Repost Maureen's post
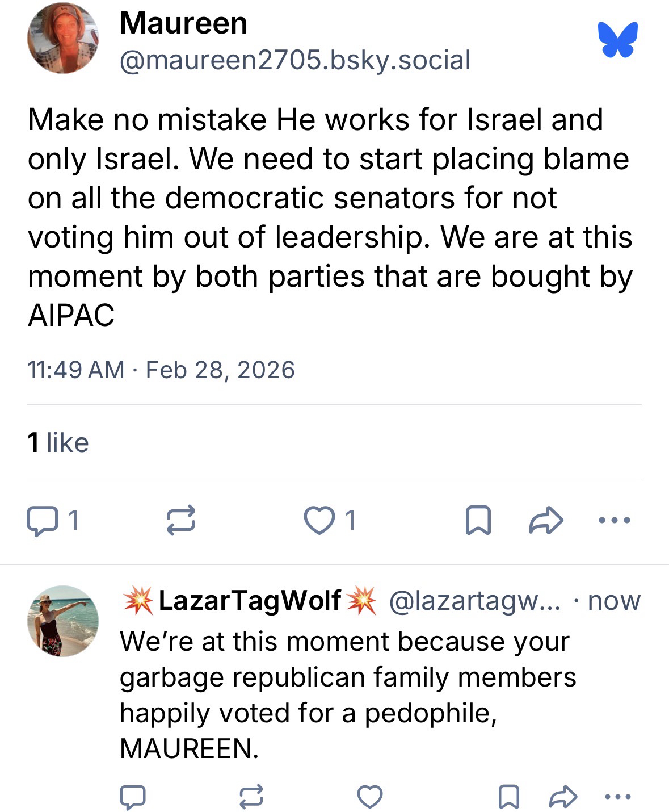This screenshot has height=812, width=669. coord(181,520)
